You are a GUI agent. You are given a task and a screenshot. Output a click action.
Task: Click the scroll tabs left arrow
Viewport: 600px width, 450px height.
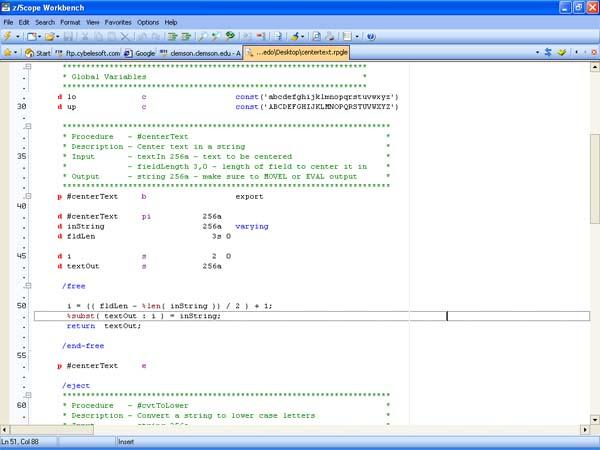tap(577, 52)
